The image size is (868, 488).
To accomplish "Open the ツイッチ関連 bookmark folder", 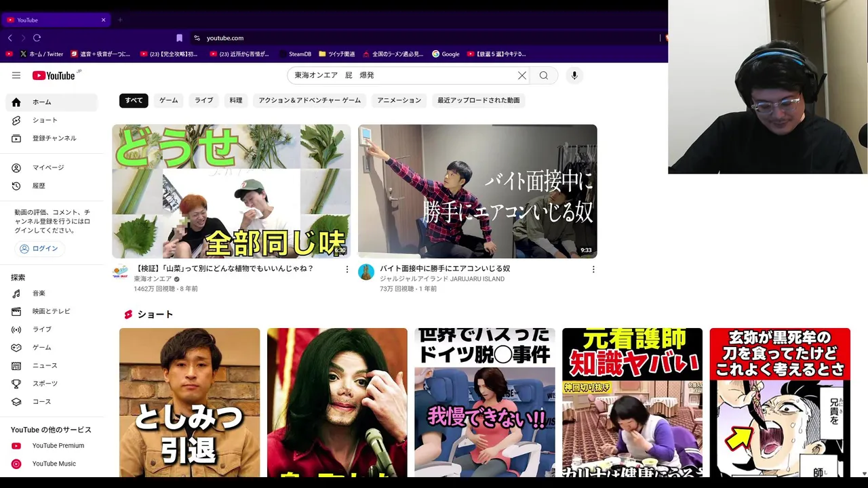I will tap(336, 54).
